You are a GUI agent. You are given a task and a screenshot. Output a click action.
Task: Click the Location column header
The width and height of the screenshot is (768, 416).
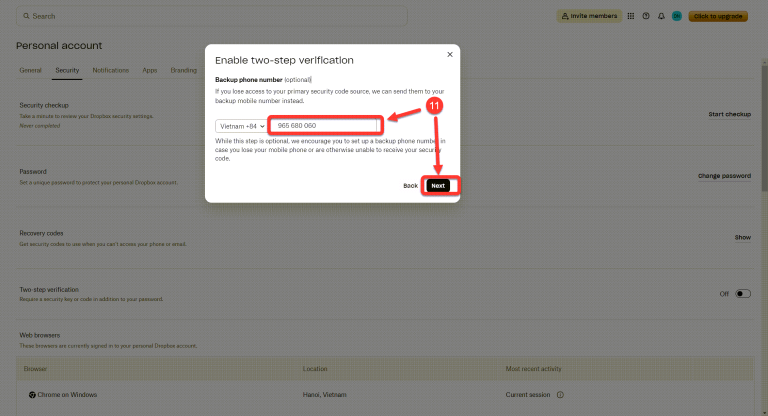tap(315, 369)
